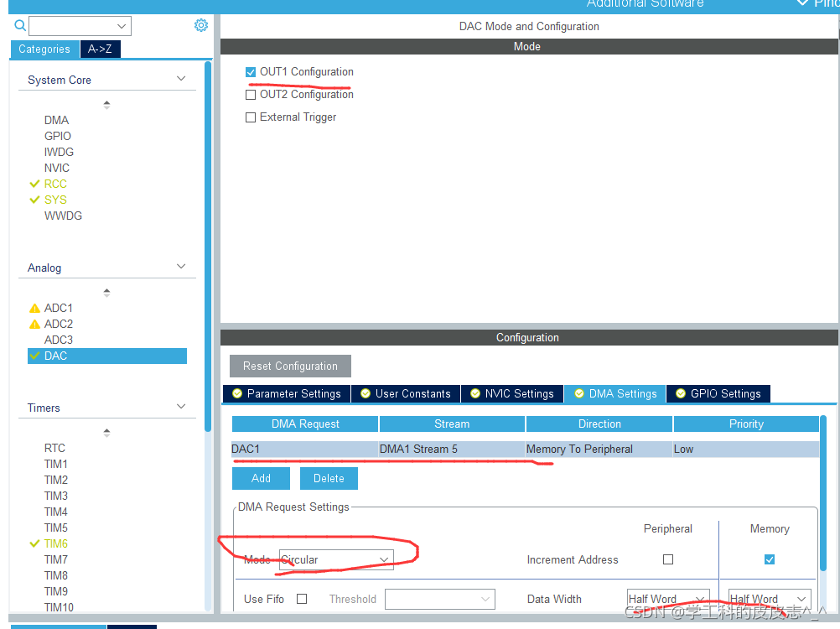Select TIM3 in Timers list
This screenshot has height=629, width=840.
tap(55, 496)
